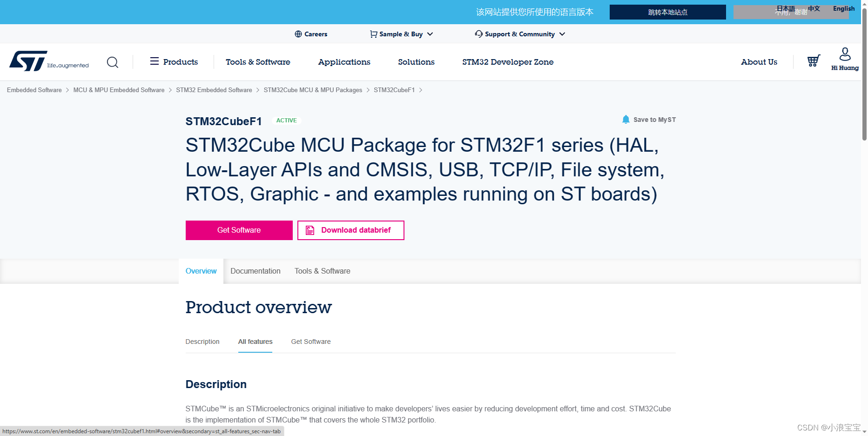
Task: Open the Careers link with globe icon
Action: pos(311,34)
